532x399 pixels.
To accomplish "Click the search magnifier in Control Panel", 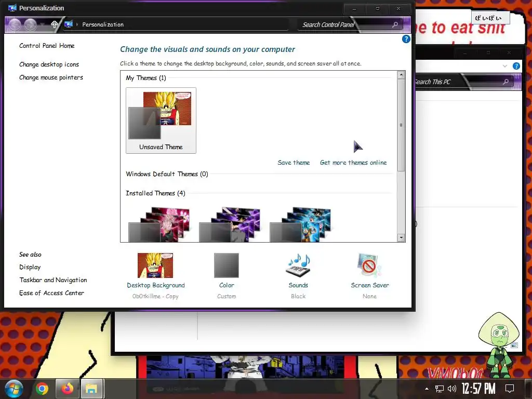I will pyautogui.click(x=395, y=24).
